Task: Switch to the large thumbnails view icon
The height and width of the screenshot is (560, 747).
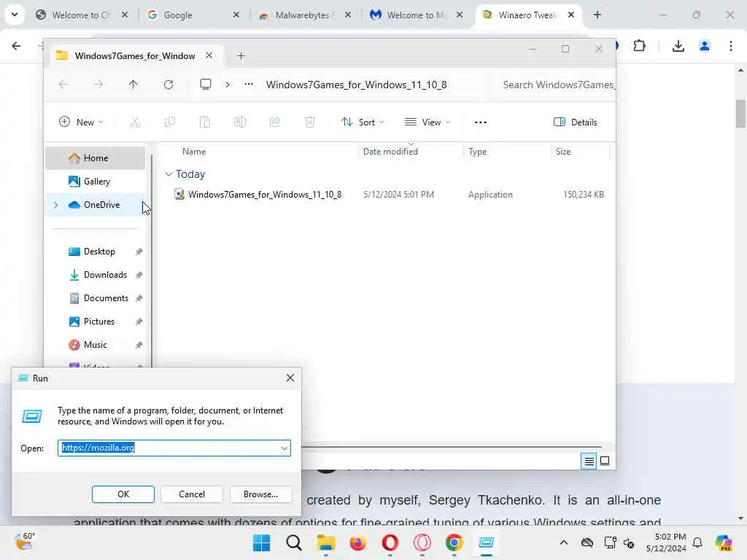Action: point(605,461)
